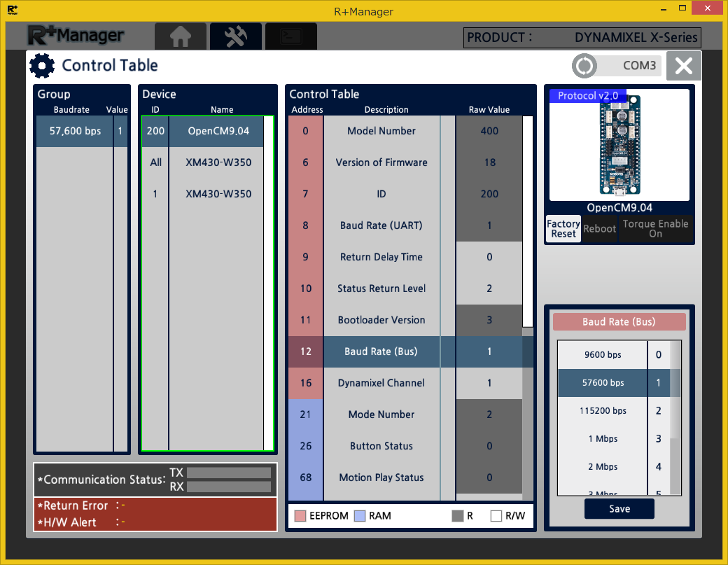Minimize the R+Manager window
This screenshot has height=565, width=728.
664,8
